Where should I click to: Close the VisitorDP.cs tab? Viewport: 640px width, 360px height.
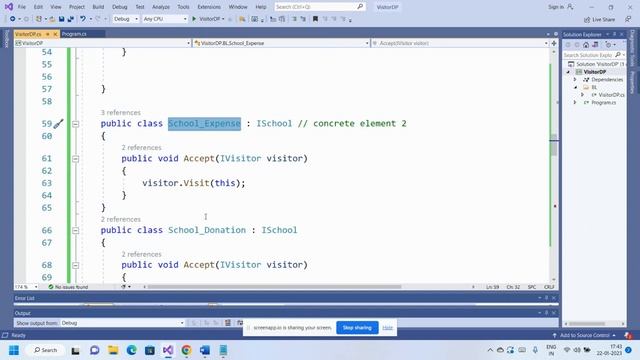55,34
